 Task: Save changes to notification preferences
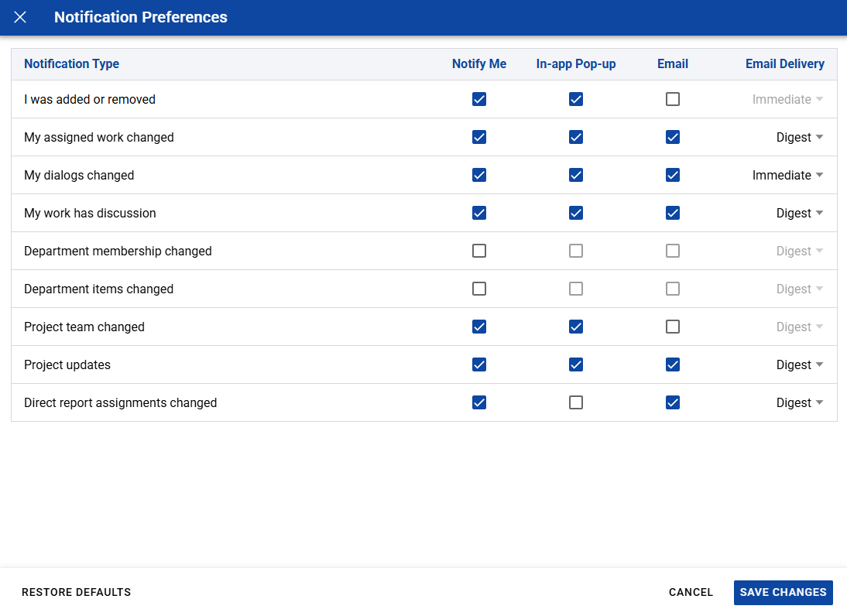click(x=784, y=592)
